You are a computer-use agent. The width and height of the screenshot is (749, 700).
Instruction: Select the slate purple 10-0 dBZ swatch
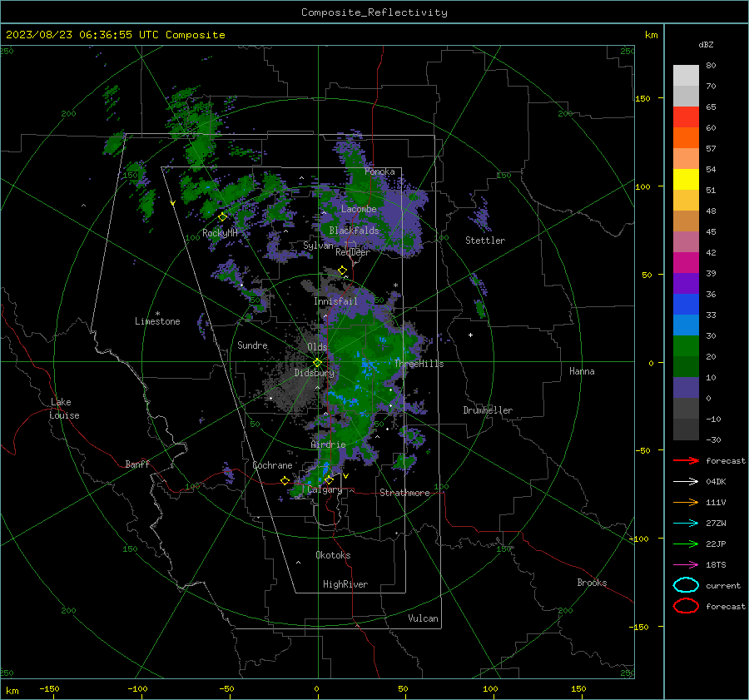pyautogui.click(x=686, y=388)
